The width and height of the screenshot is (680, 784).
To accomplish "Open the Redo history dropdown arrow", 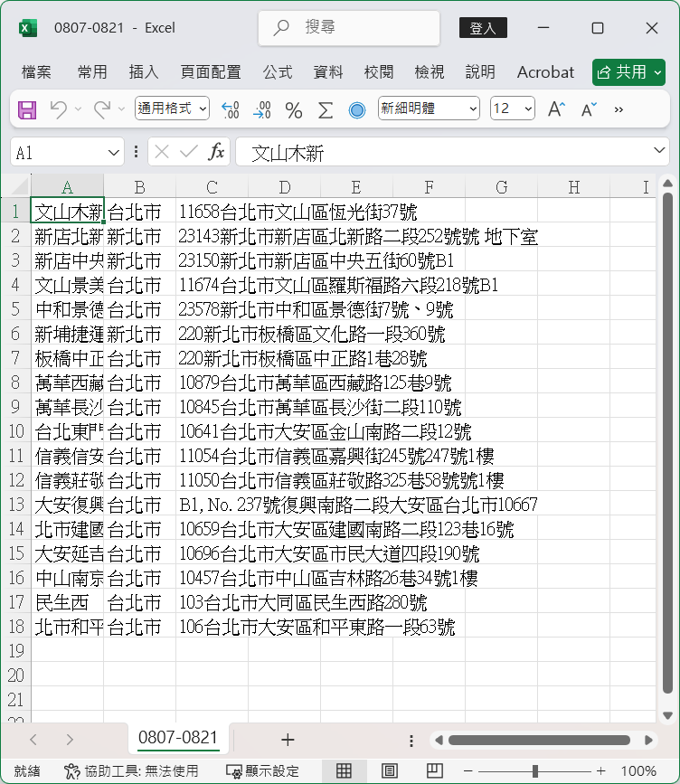I will pos(121,109).
